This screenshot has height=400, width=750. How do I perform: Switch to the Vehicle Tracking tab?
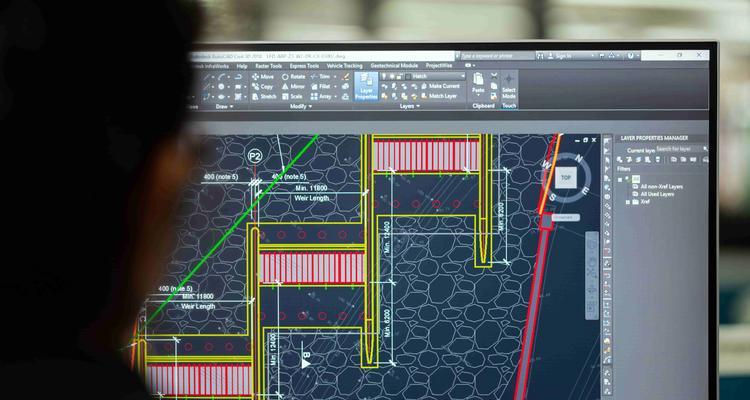(344, 66)
